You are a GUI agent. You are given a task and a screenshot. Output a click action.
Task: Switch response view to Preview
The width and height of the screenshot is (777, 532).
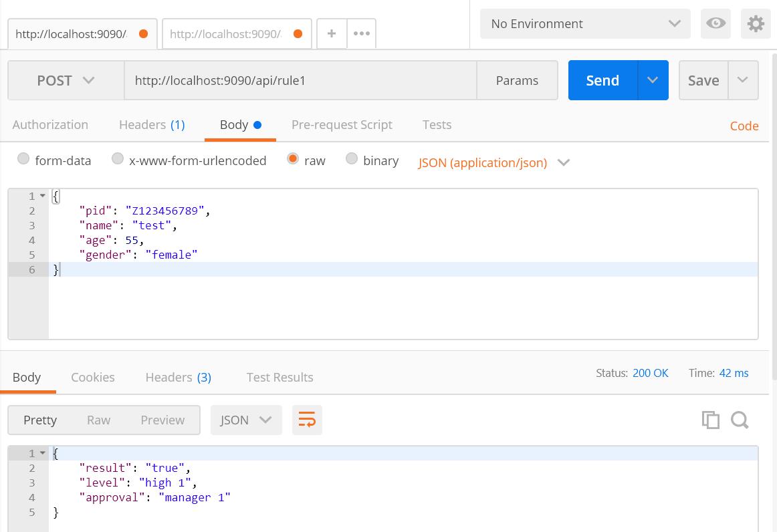pos(162,420)
